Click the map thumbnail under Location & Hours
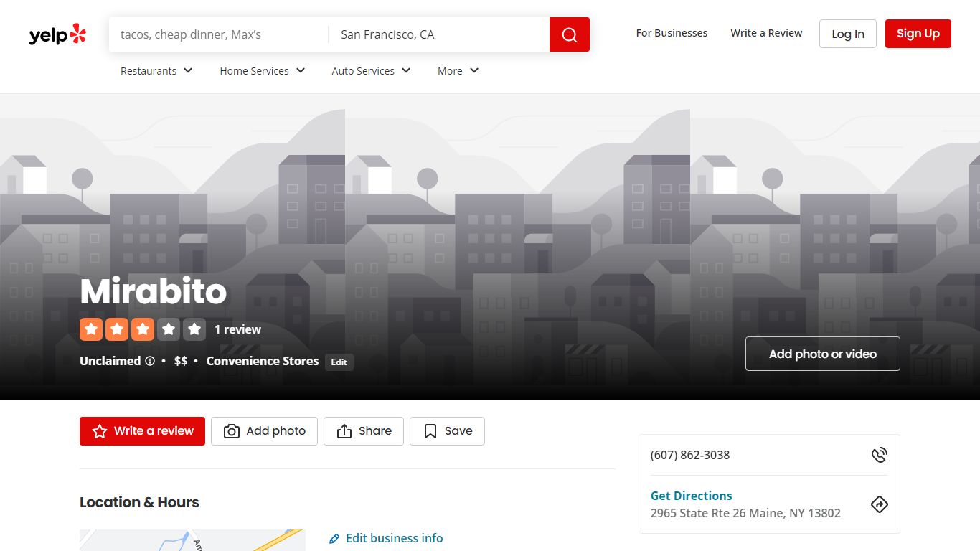The height and width of the screenshot is (551, 980). pyautogui.click(x=192, y=540)
